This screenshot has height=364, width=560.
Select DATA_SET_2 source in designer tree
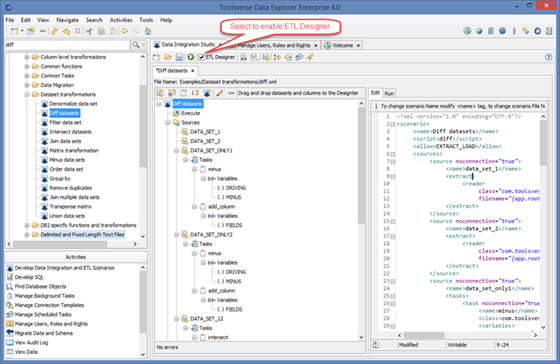205,141
